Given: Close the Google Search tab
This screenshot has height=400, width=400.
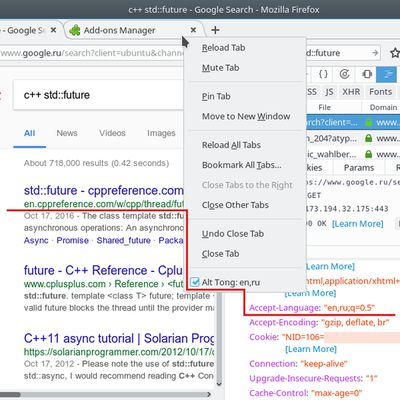Looking at the screenshot, I should pos(53,30).
